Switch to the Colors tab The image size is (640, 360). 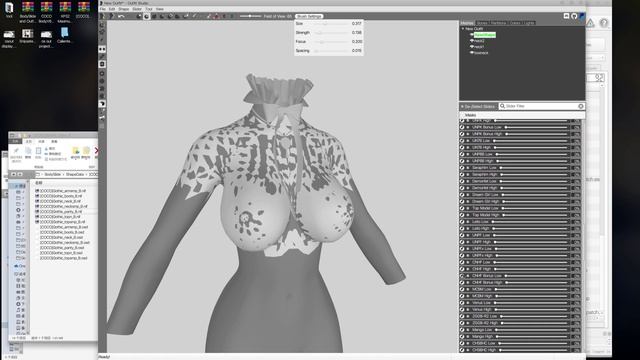pyautogui.click(x=515, y=23)
